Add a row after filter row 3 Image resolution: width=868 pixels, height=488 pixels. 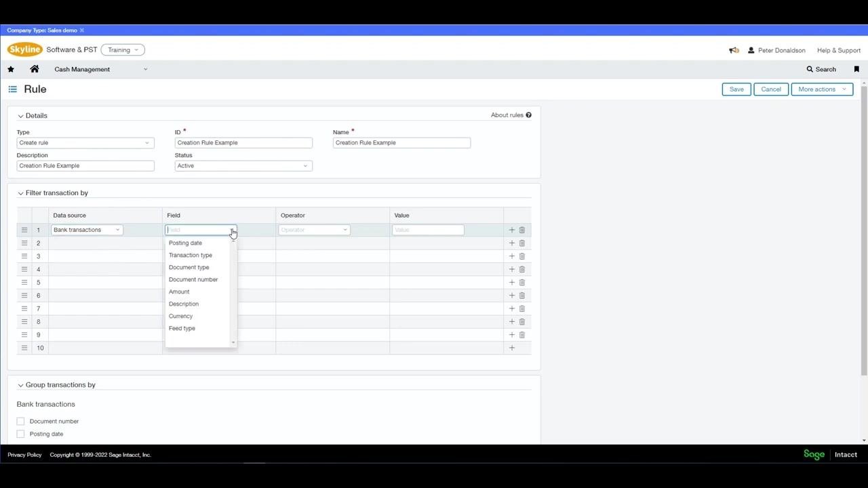pos(512,256)
